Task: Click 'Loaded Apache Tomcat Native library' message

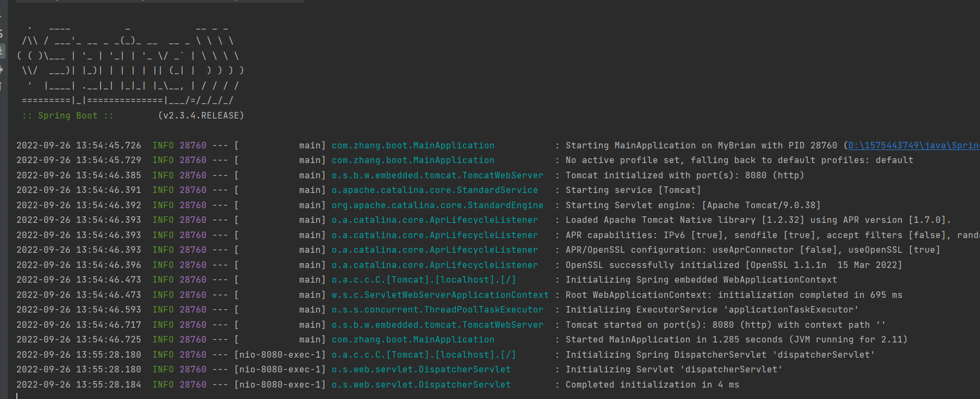Action: tap(758, 220)
